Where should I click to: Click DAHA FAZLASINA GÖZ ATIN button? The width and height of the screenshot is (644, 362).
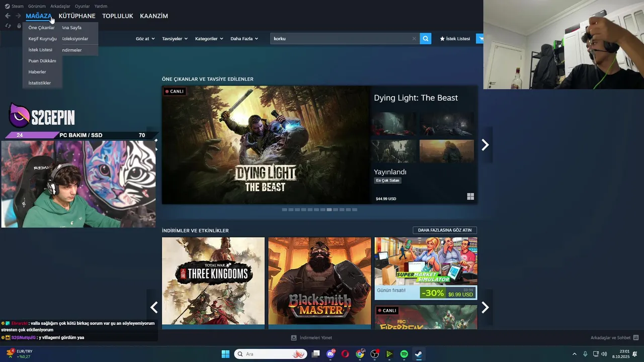pos(445,230)
